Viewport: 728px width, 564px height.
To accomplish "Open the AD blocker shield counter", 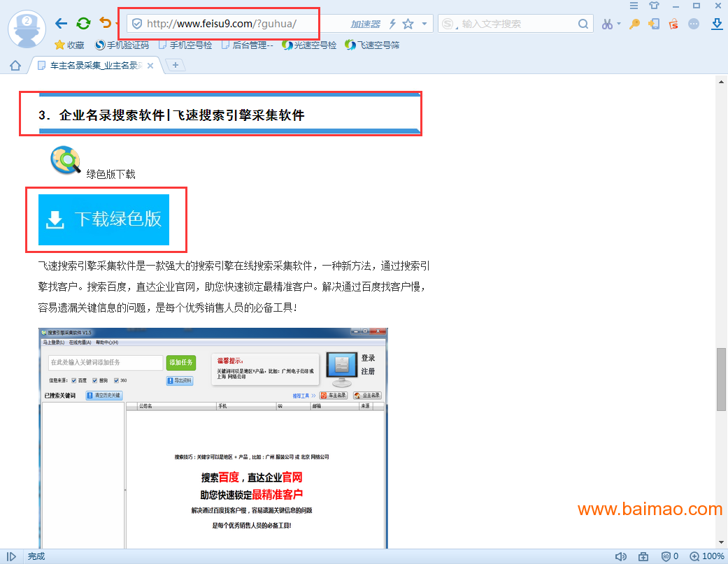I will (x=666, y=556).
